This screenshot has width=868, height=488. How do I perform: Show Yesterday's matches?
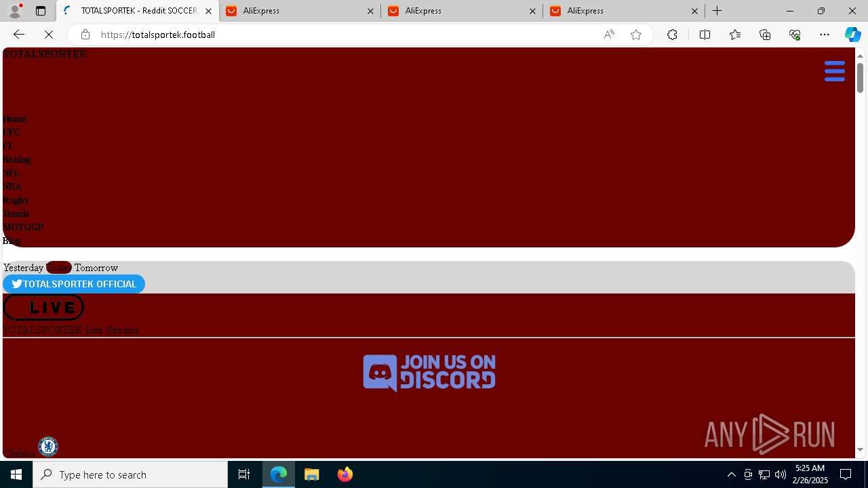23,268
